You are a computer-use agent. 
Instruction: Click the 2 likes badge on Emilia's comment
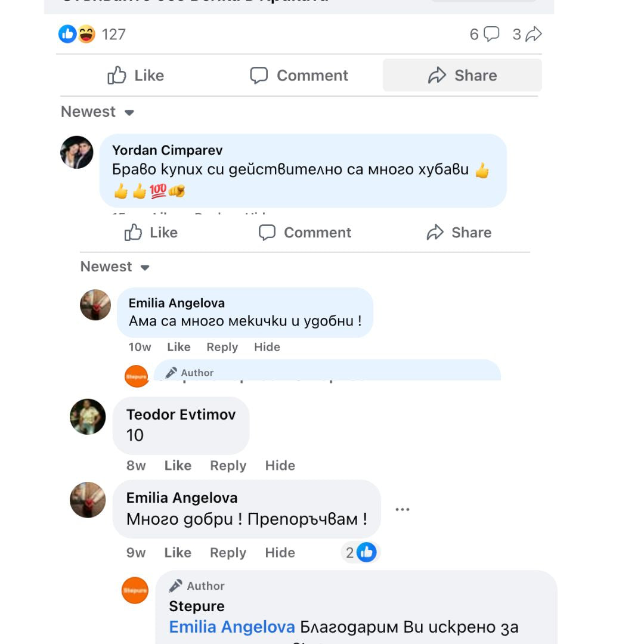pyautogui.click(x=360, y=552)
